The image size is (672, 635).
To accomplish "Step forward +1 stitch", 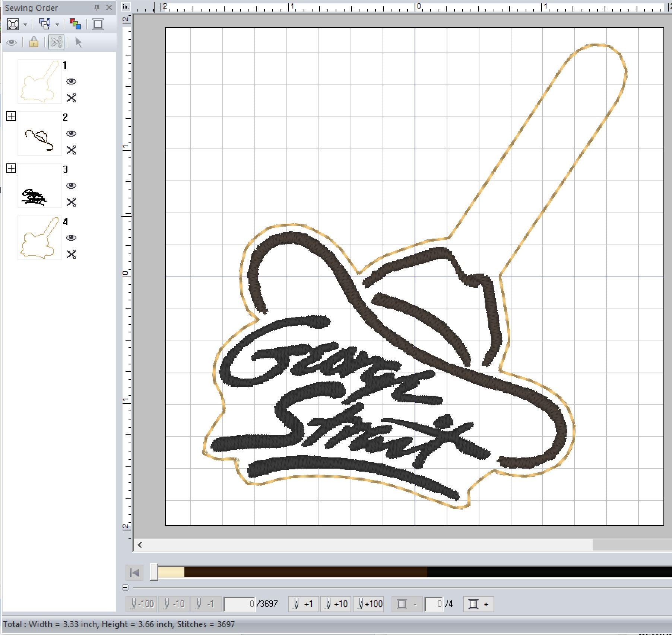I will coord(303,604).
